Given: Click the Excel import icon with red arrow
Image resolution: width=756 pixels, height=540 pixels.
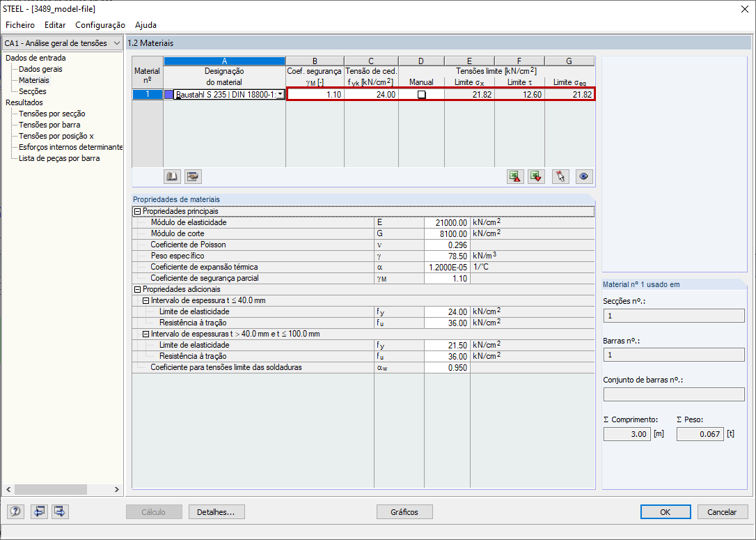Looking at the screenshot, I should (535, 176).
